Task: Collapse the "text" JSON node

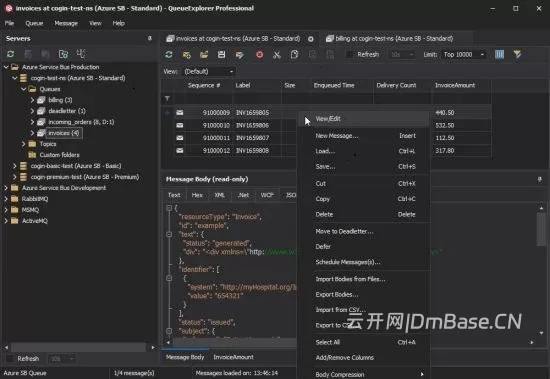Action: pyautogui.click(x=169, y=234)
